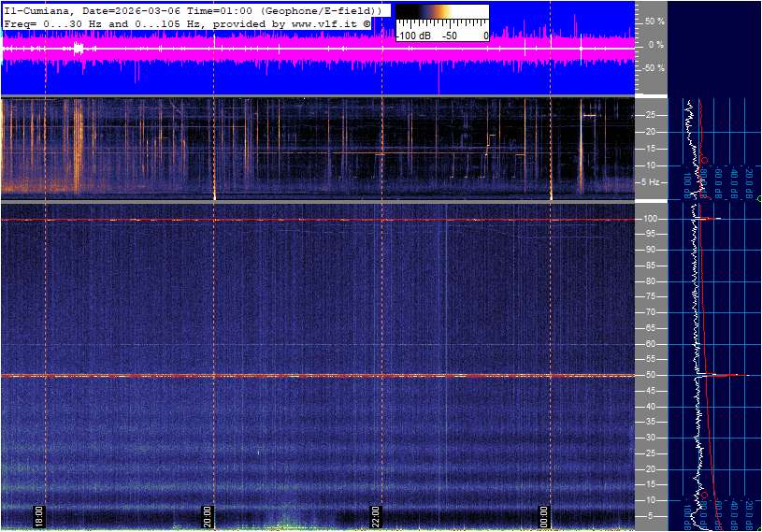The image size is (762, 532).
Task: Click the 20:00 time marker label
Action: click(x=208, y=516)
